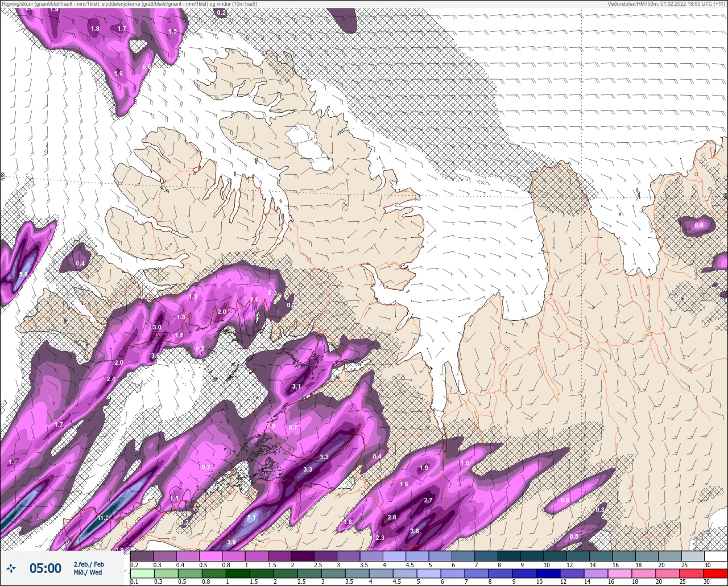Click the 0.5 value on the map
The image size is (728, 586).
[574, 537]
